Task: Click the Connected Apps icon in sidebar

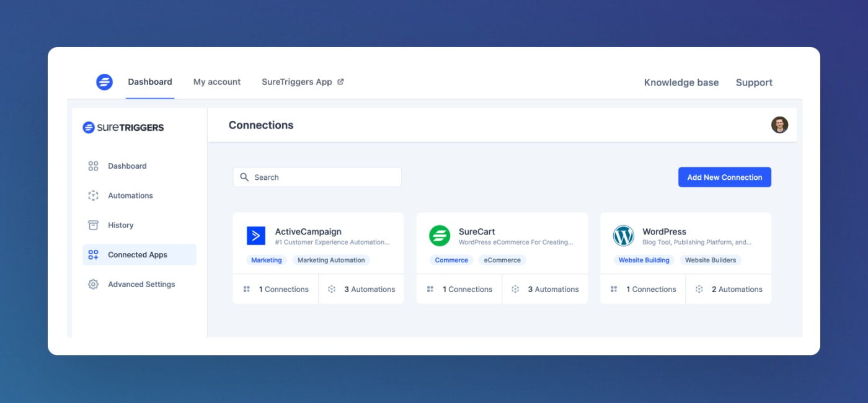Action: tap(93, 255)
